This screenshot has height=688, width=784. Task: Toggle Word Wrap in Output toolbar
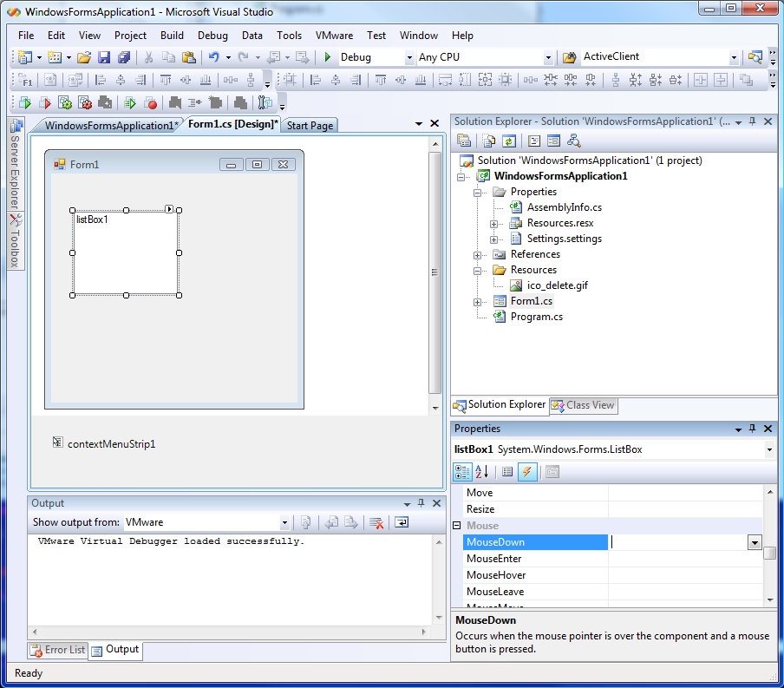[x=401, y=522]
